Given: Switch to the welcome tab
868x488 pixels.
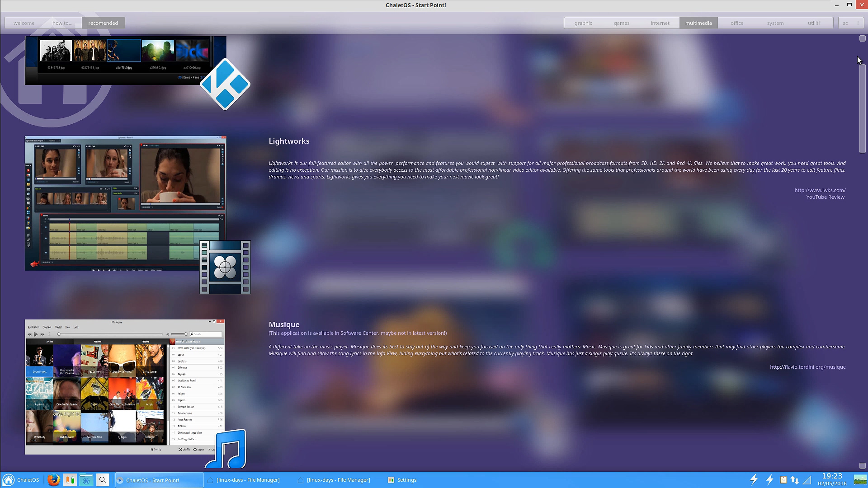Looking at the screenshot, I should (x=24, y=23).
